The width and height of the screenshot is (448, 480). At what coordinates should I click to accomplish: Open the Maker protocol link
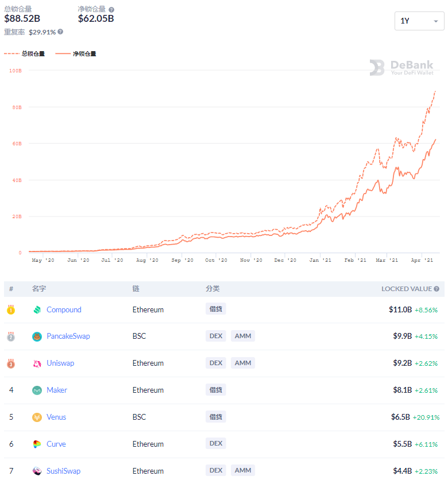tap(57, 390)
